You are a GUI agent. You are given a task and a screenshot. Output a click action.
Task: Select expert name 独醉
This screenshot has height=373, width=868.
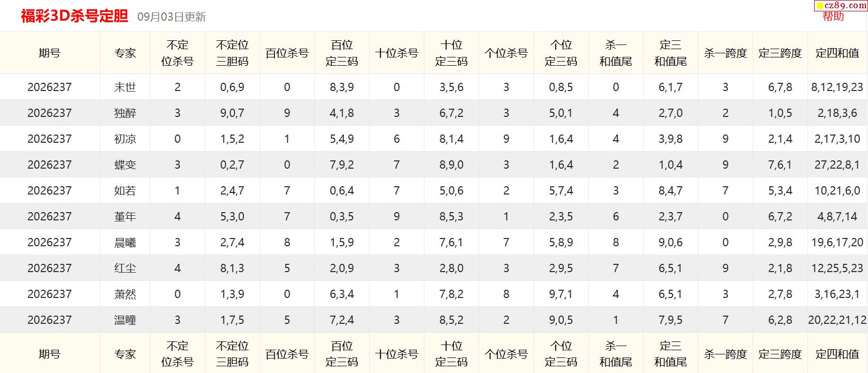coord(125,113)
